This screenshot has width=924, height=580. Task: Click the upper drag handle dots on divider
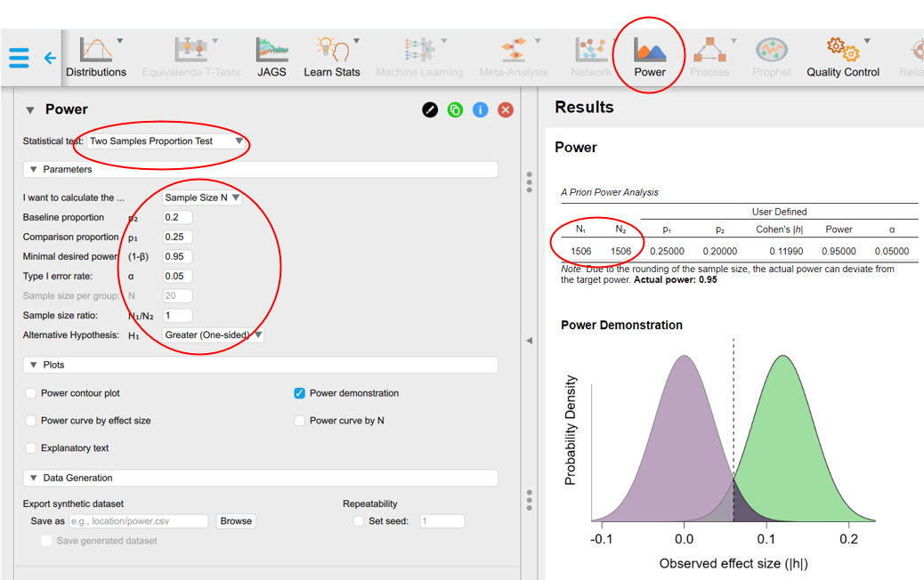click(529, 182)
